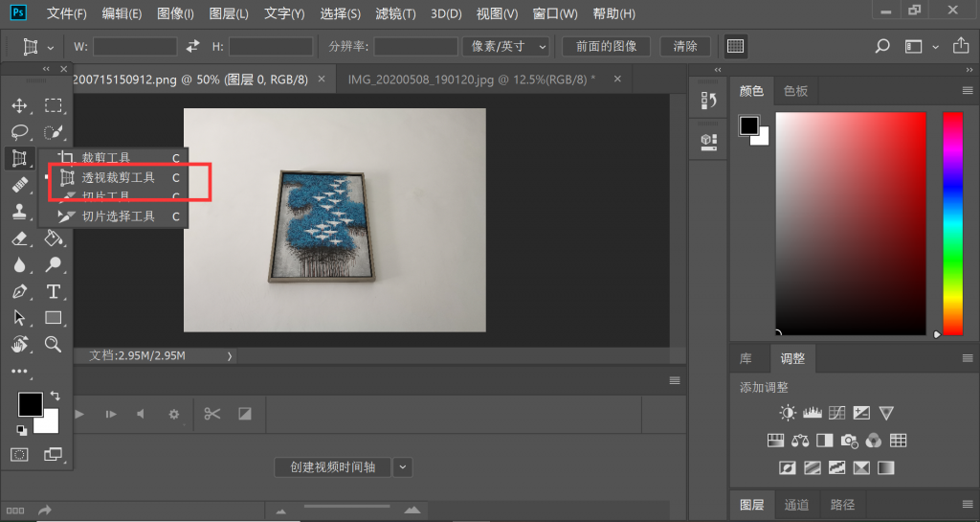Click the share export icon

click(x=961, y=45)
